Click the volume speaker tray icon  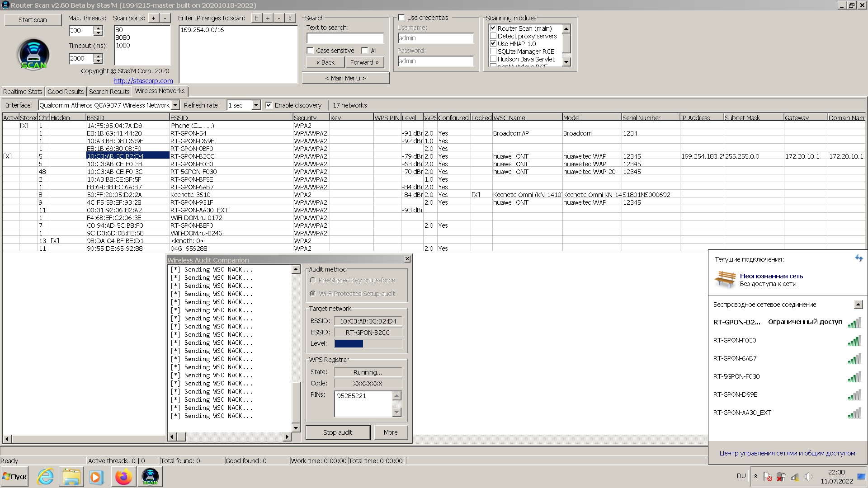(x=808, y=477)
